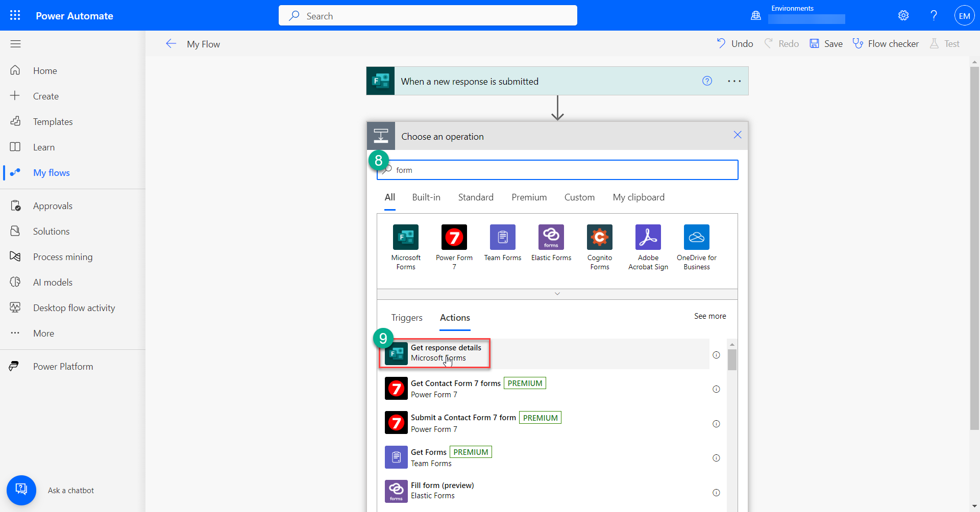This screenshot has width=980, height=512.
Task: Click See more link
Action: pos(710,316)
